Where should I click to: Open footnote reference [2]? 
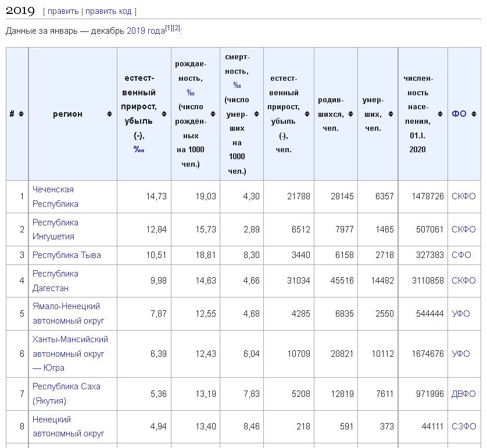[176, 28]
